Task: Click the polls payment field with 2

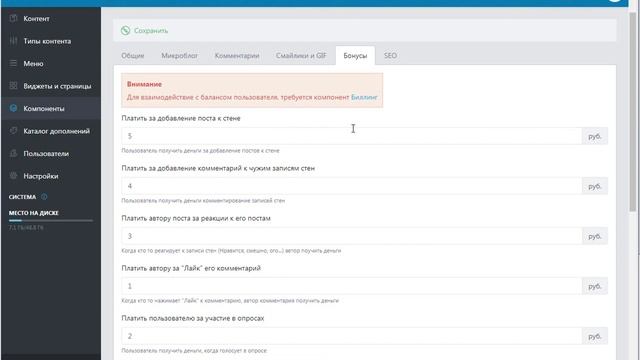Action: click(351, 336)
